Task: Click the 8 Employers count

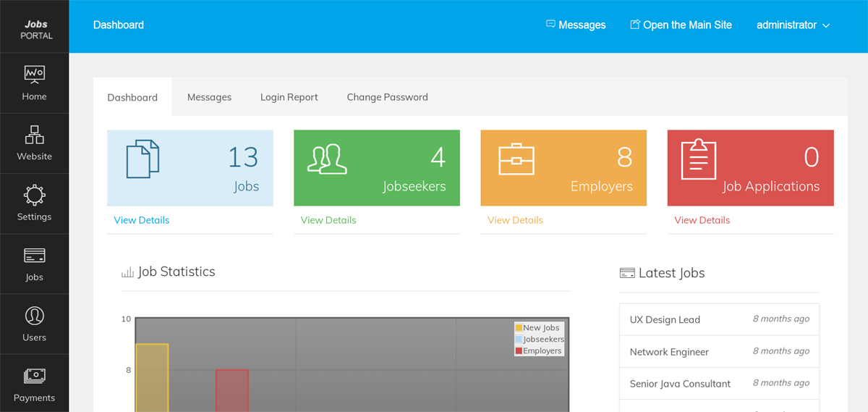Action: (x=624, y=157)
